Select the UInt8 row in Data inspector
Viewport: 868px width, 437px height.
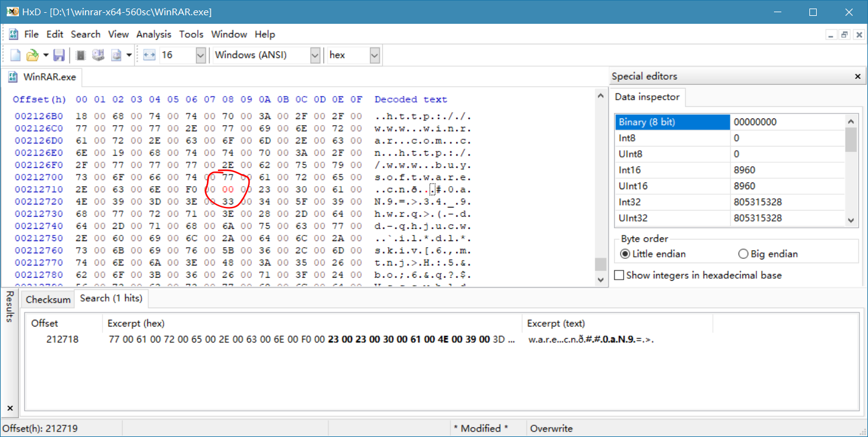click(730, 154)
